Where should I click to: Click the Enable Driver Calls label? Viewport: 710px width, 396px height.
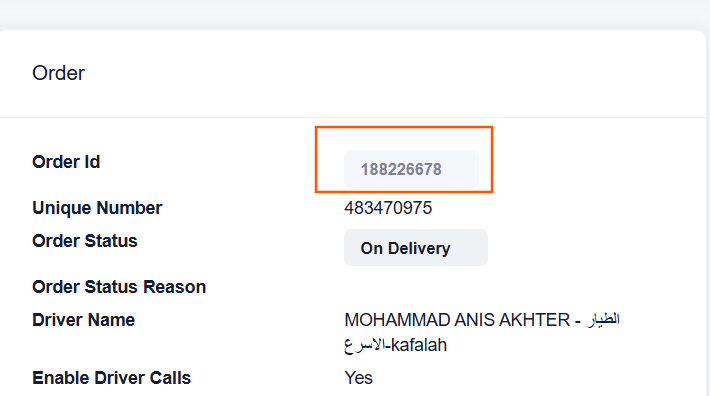tap(112, 378)
